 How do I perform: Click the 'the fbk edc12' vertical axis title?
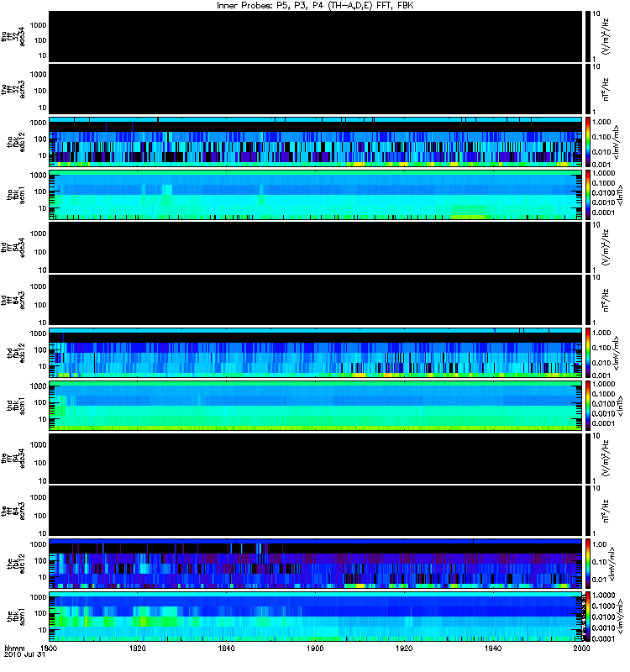16,564
